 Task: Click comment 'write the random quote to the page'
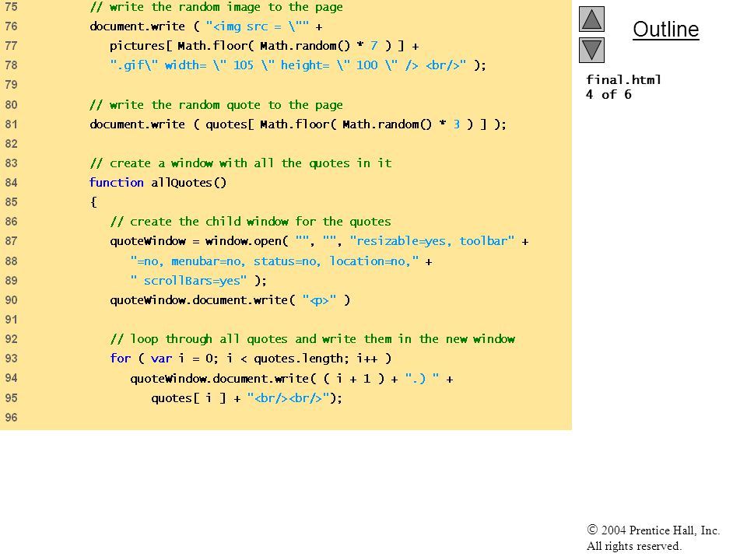coord(216,105)
